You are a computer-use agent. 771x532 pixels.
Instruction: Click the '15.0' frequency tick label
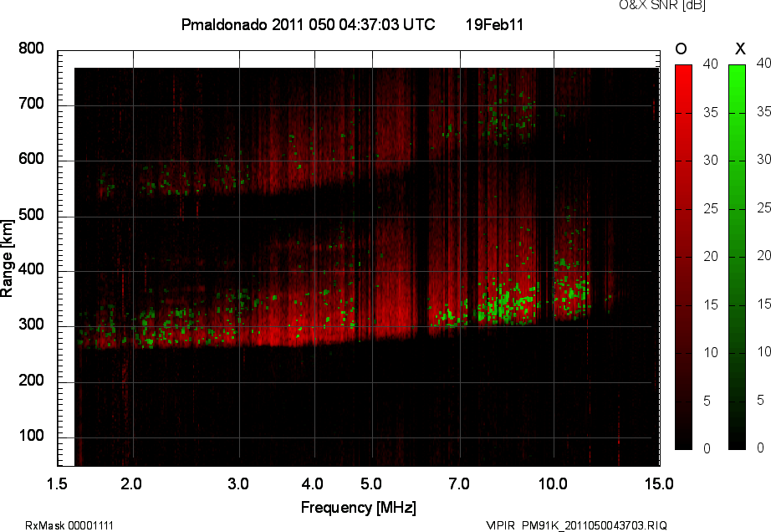coord(659,483)
